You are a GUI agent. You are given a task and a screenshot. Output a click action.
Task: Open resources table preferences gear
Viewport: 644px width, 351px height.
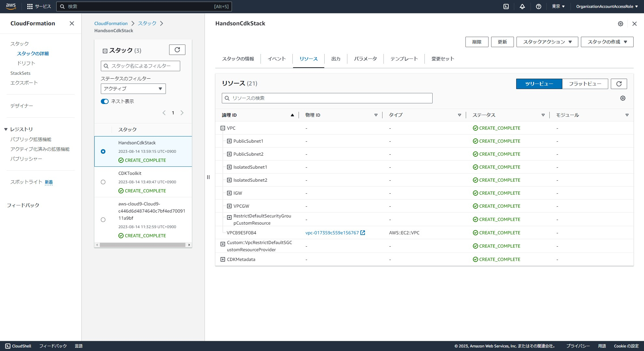click(x=623, y=98)
